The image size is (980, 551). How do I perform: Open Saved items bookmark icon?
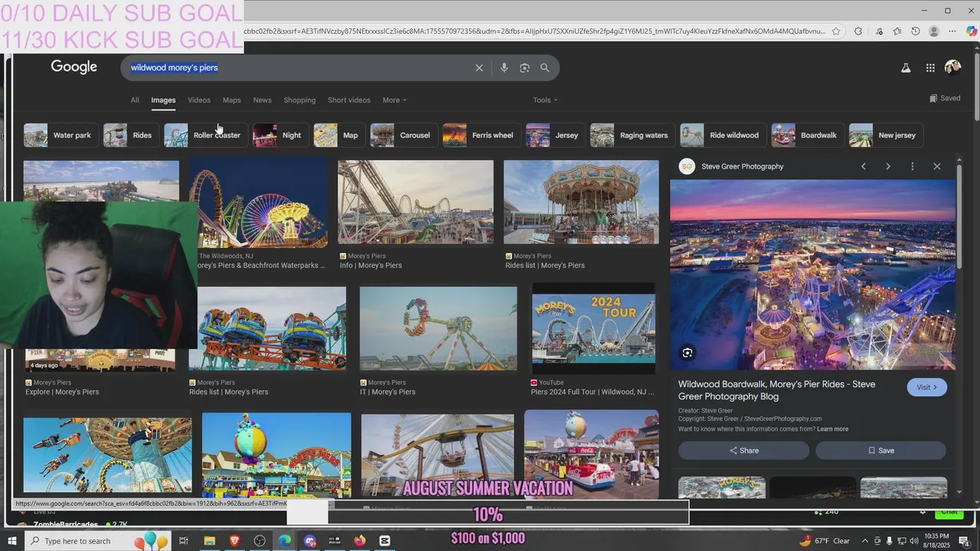tap(945, 98)
